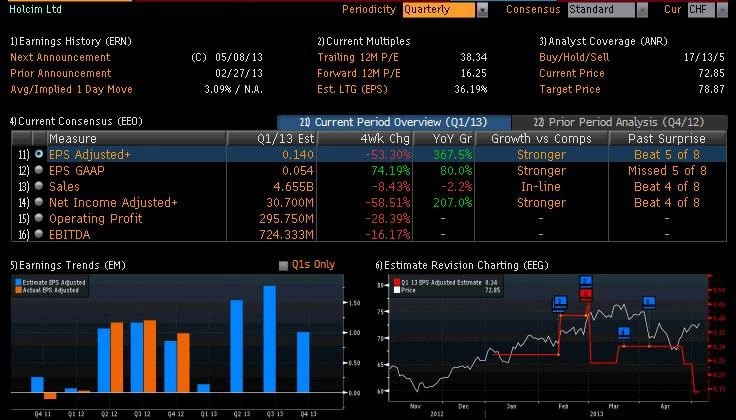Click the blue event flag at early April
736x420 pixels.
[x=649, y=302]
